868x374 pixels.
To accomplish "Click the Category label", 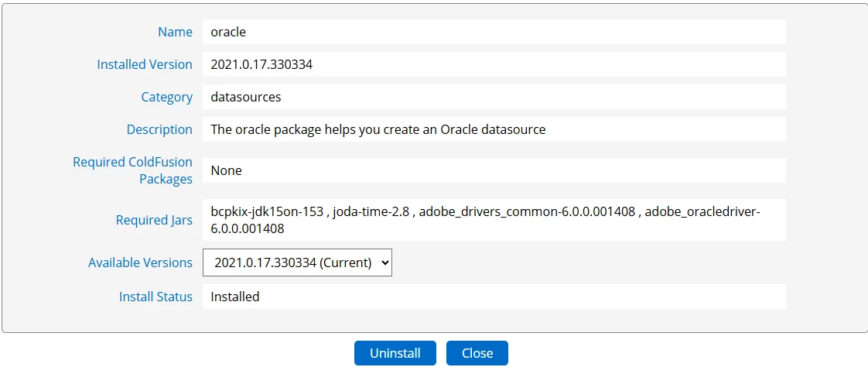I will click(166, 97).
